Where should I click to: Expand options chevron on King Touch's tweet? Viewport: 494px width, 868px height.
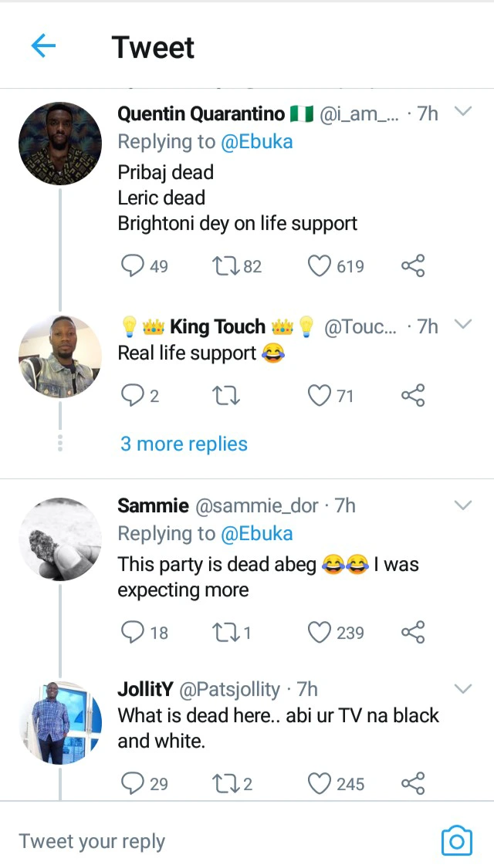point(462,324)
